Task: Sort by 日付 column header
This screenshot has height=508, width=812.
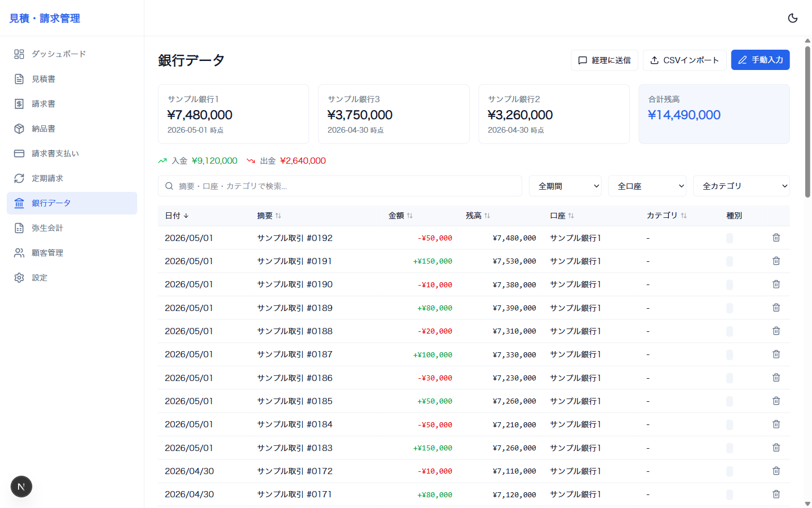Action: (x=176, y=216)
